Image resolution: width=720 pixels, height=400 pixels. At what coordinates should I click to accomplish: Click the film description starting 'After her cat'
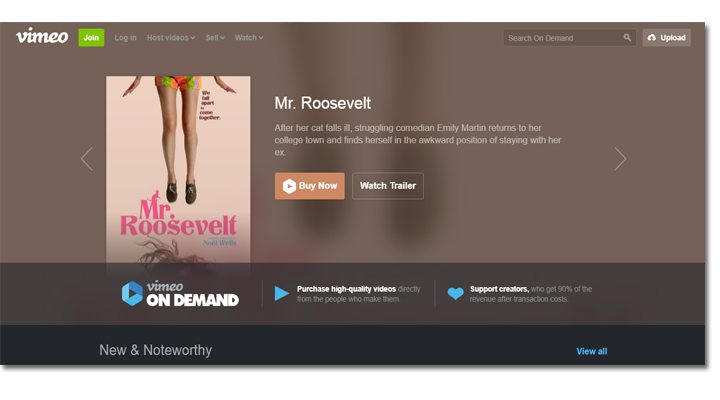coord(418,140)
